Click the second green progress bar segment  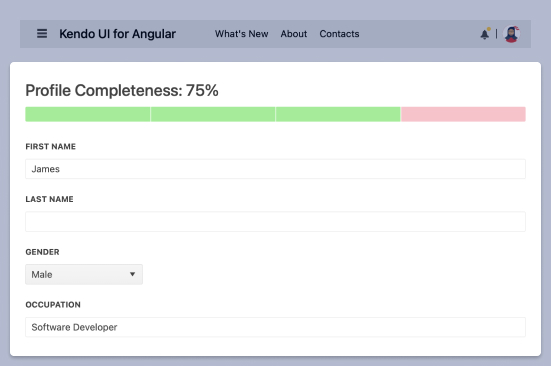213,114
